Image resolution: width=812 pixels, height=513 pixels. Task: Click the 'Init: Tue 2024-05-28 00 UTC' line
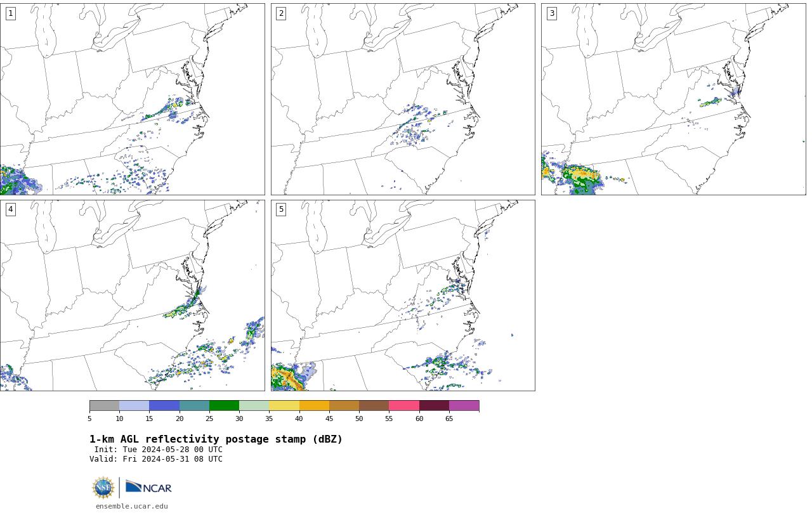pyautogui.click(x=159, y=450)
